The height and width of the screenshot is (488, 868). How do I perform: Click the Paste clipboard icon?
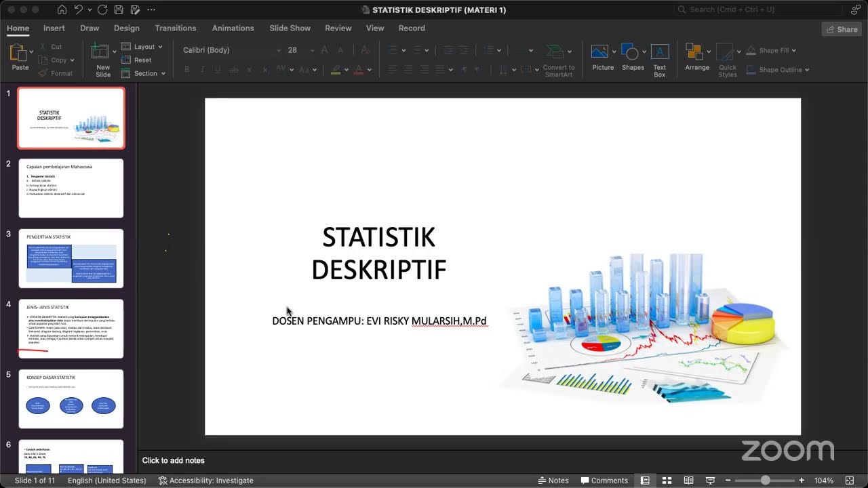coord(18,52)
